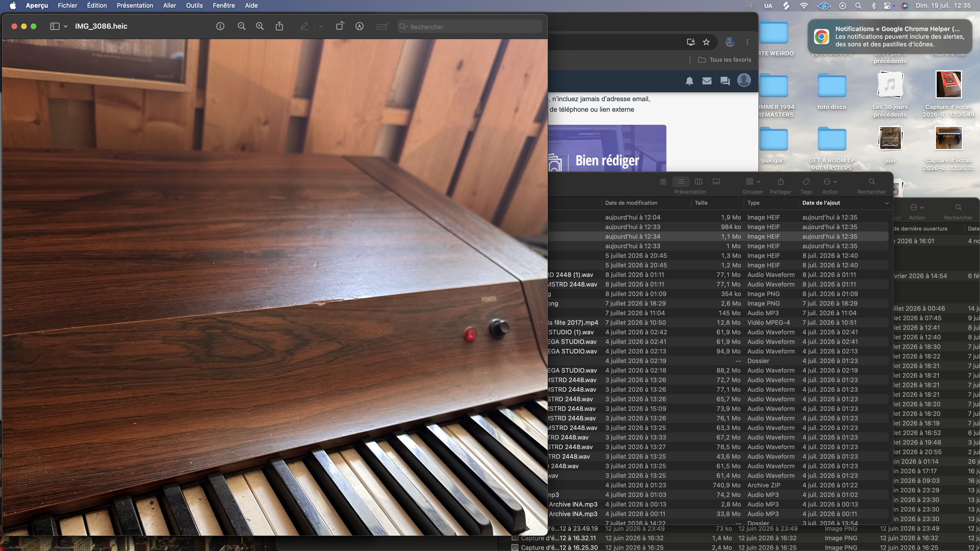Open notifications bell on the web page

pos(689,81)
